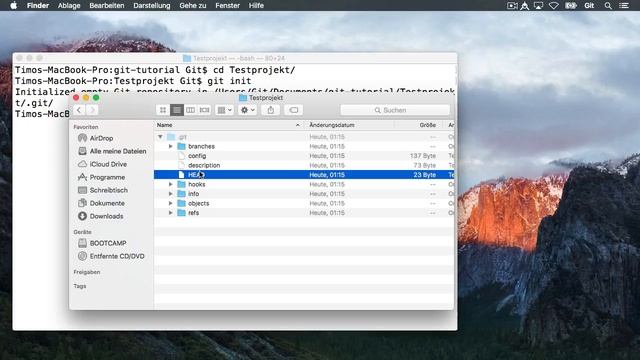
Task: Open Notification Center in menu bar
Action: [x=624, y=5]
